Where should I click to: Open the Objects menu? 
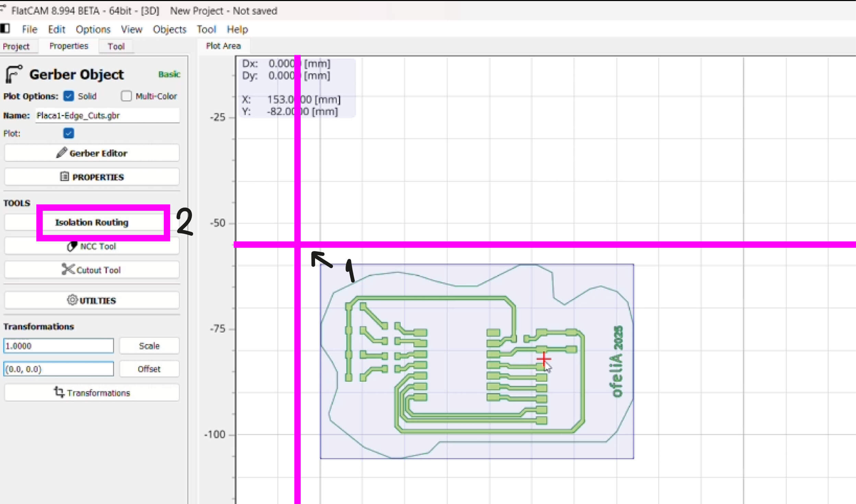click(169, 29)
